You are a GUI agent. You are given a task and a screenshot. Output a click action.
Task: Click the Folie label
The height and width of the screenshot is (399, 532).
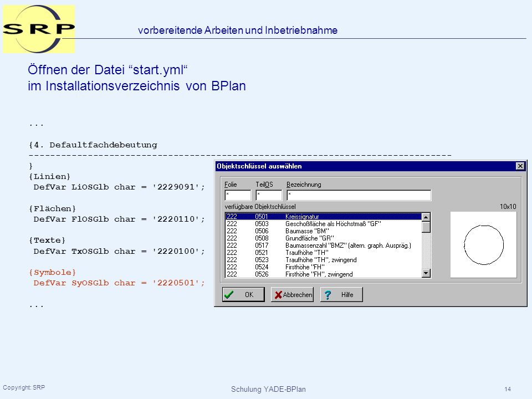(x=231, y=185)
